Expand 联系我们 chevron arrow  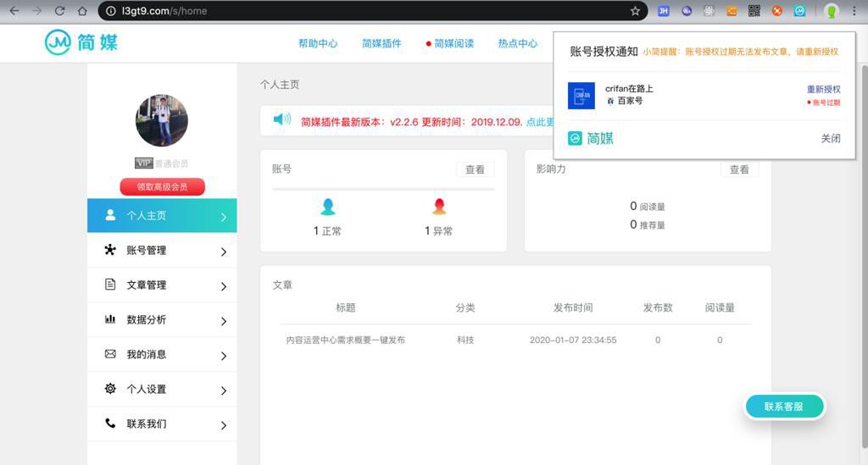click(224, 425)
